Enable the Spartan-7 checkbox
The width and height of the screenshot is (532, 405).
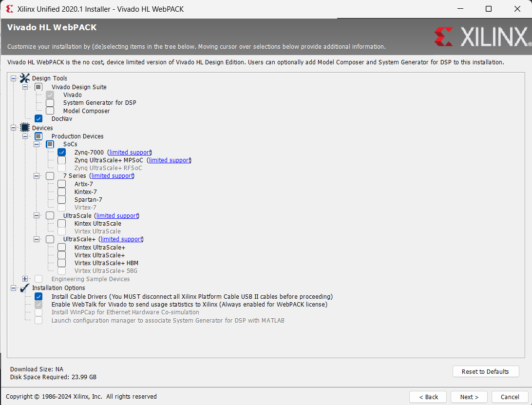pyautogui.click(x=61, y=200)
